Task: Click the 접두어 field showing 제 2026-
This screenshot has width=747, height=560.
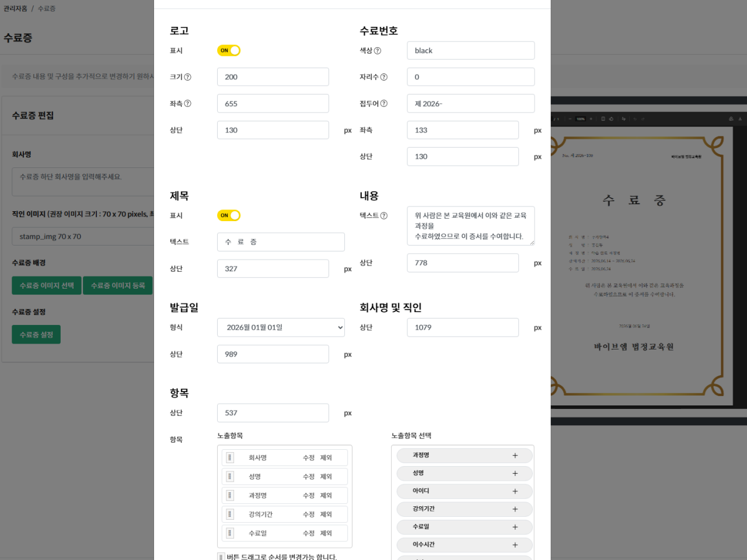Action: pos(470,103)
